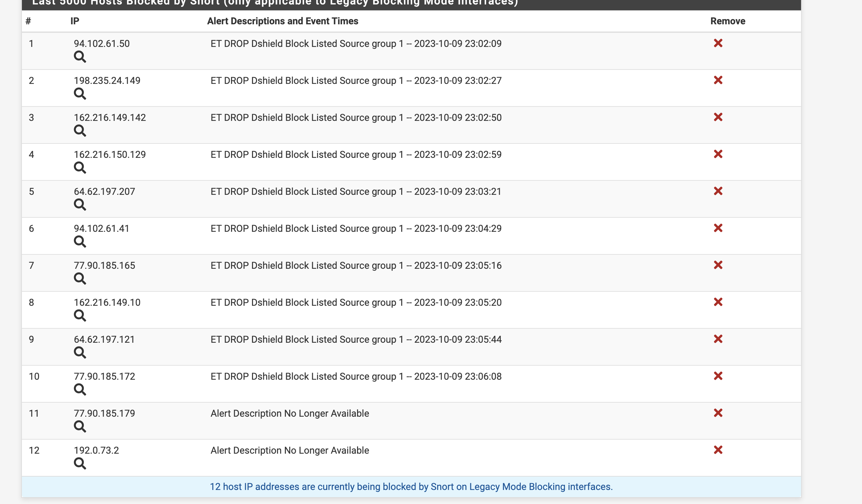Viewport: 862px width, 504px height.
Task: Remove blocked host 77.90.185.179
Action: (718, 413)
